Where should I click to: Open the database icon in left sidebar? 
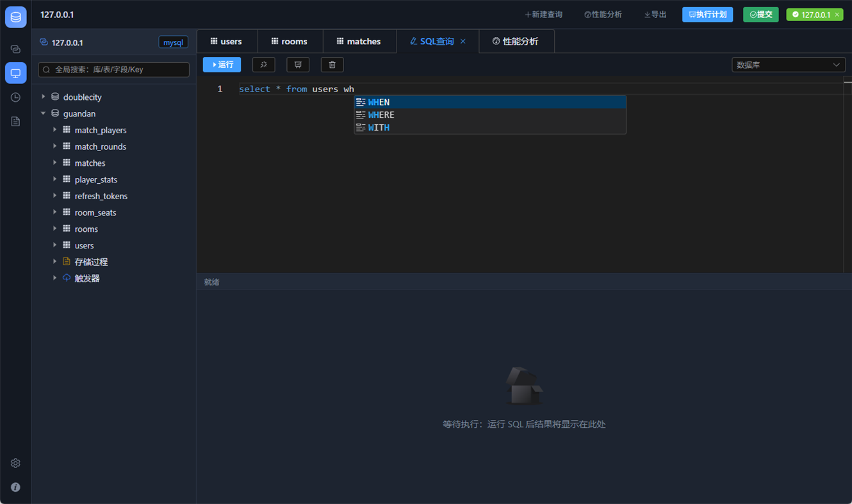coord(15,17)
